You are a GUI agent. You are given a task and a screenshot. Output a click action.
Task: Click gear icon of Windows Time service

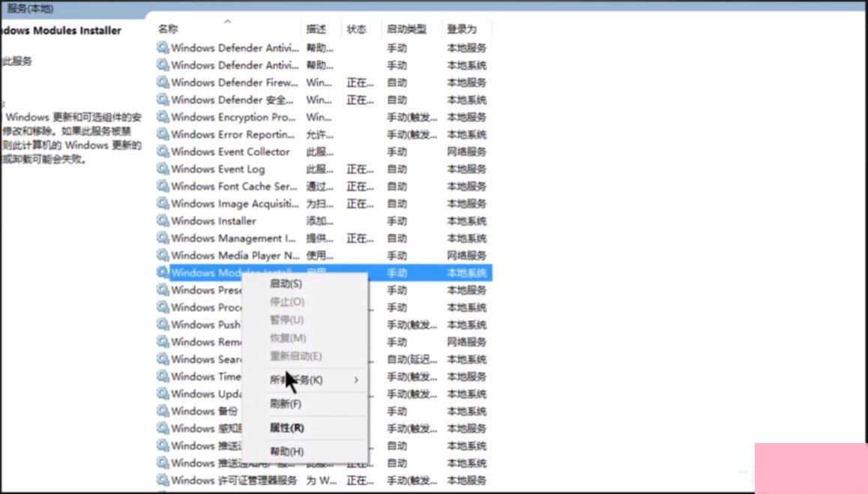[163, 376]
